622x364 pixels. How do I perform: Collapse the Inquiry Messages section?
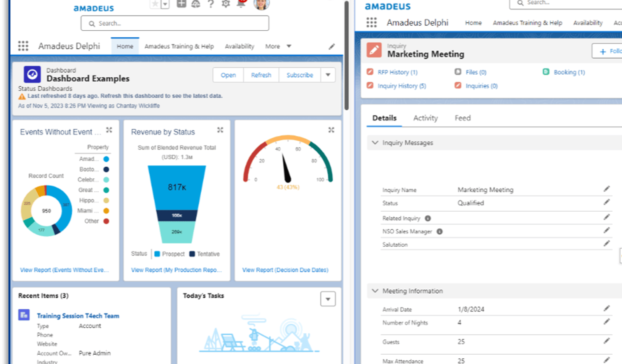375,143
